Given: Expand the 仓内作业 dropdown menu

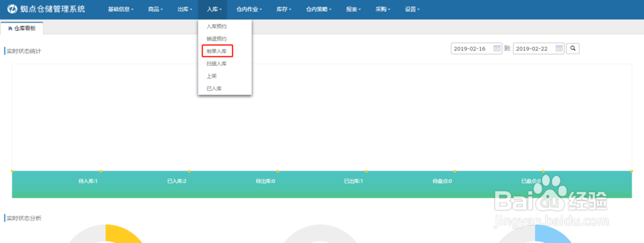Looking at the screenshot, I should click(x=249, y=9).
